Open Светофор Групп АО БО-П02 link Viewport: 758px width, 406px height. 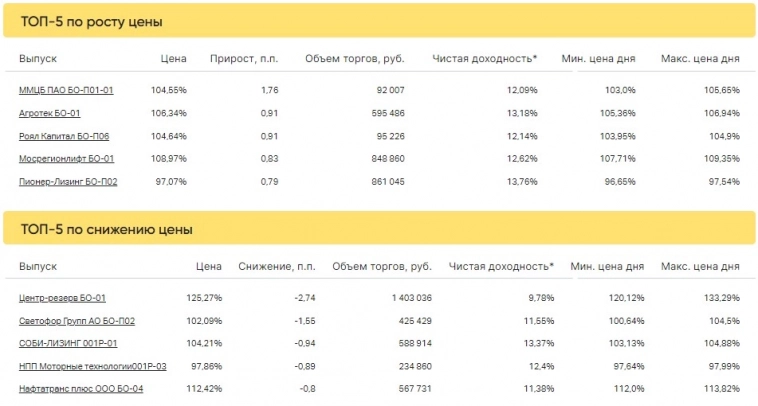point(77,321)
